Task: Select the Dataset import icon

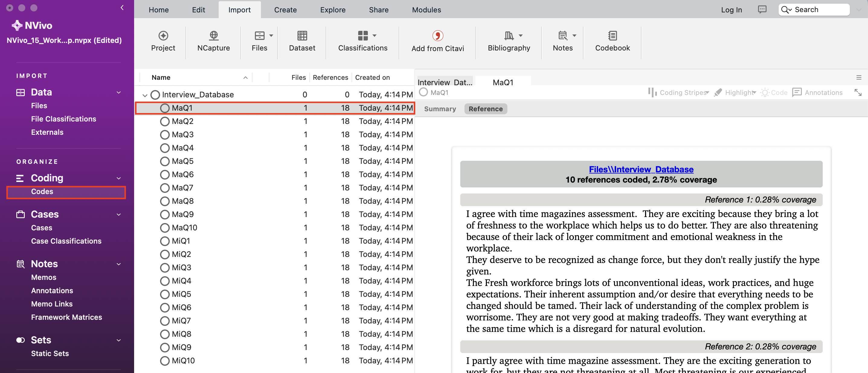Action: click(x=302, y=41)
